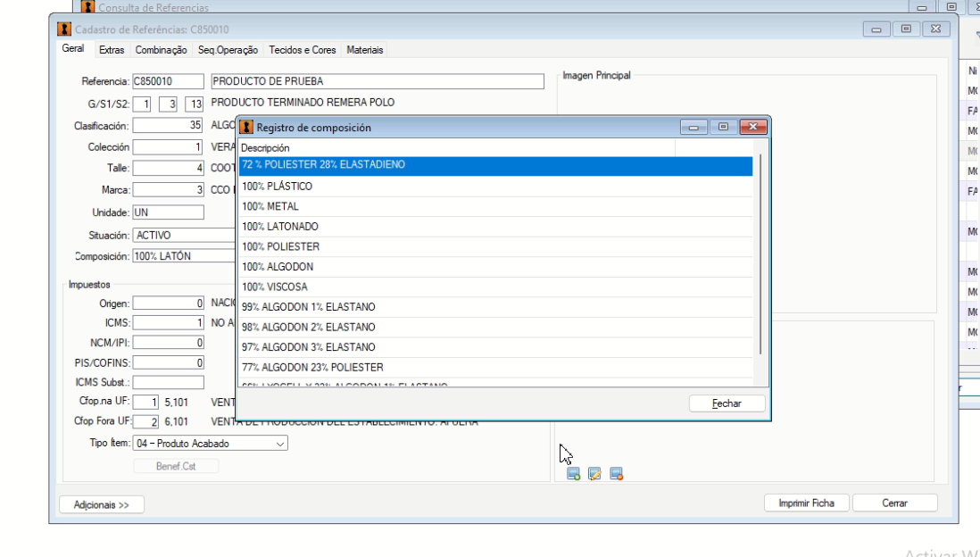Click the Registro de composición title bar icon
This screenshot has width=980, height=557.
click(x=247, y=128)
